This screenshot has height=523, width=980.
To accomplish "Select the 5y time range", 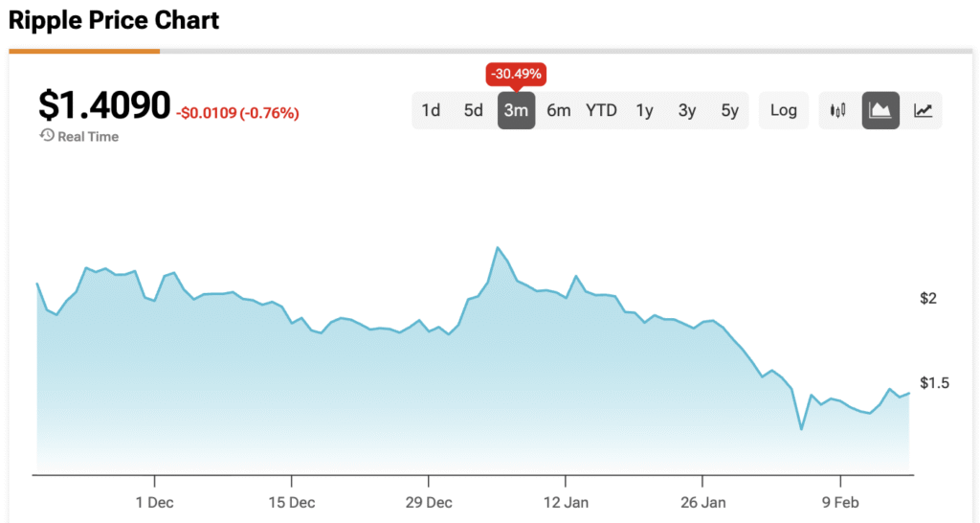I will click(x=729, y=110).
